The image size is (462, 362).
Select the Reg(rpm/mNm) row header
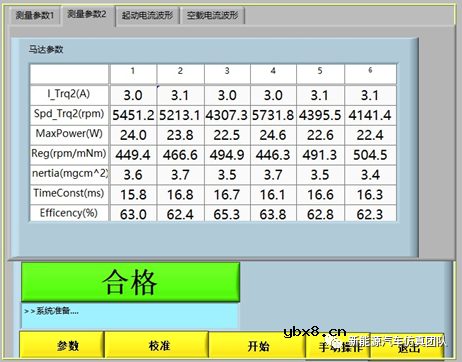coord(69,154)
